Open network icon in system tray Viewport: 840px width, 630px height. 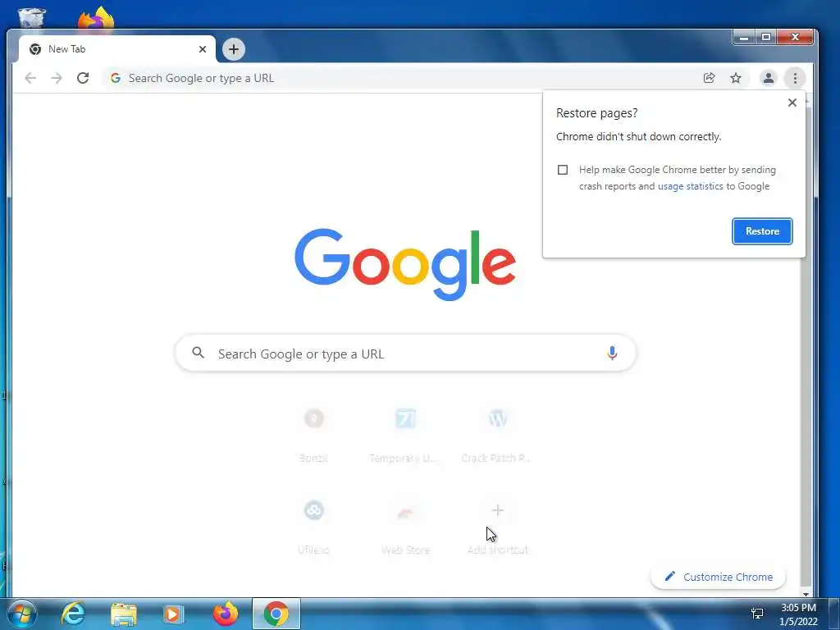point(757,614)
